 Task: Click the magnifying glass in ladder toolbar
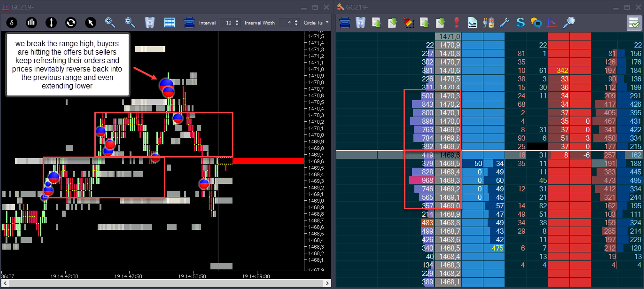[x=569, y=23]
